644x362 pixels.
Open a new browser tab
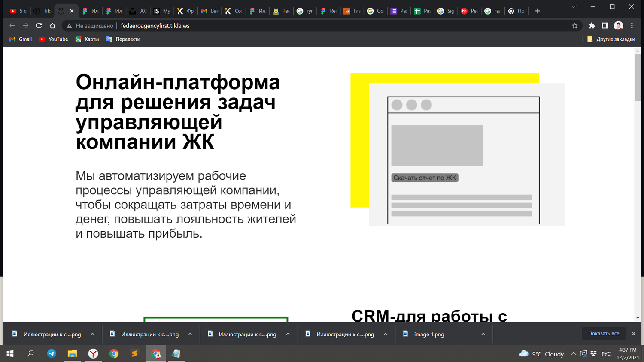coord(538,11)
